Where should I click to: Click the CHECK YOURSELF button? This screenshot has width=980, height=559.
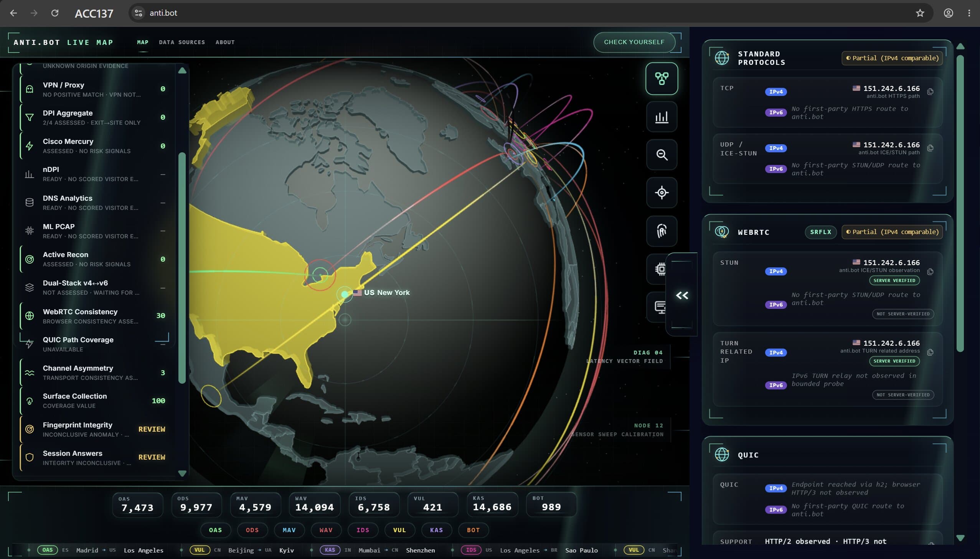(x=634, y=42)
